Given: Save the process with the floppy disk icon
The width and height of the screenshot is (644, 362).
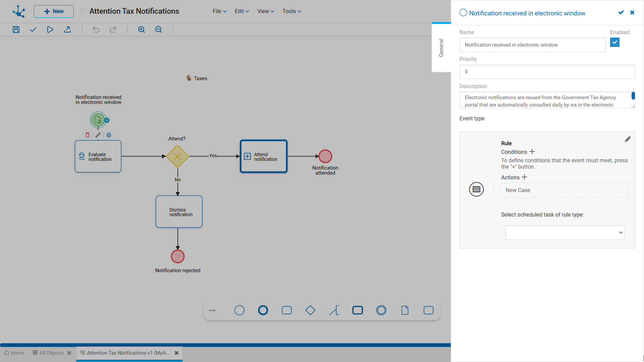Looking at the screenshot, I should (x=16, y=29).
